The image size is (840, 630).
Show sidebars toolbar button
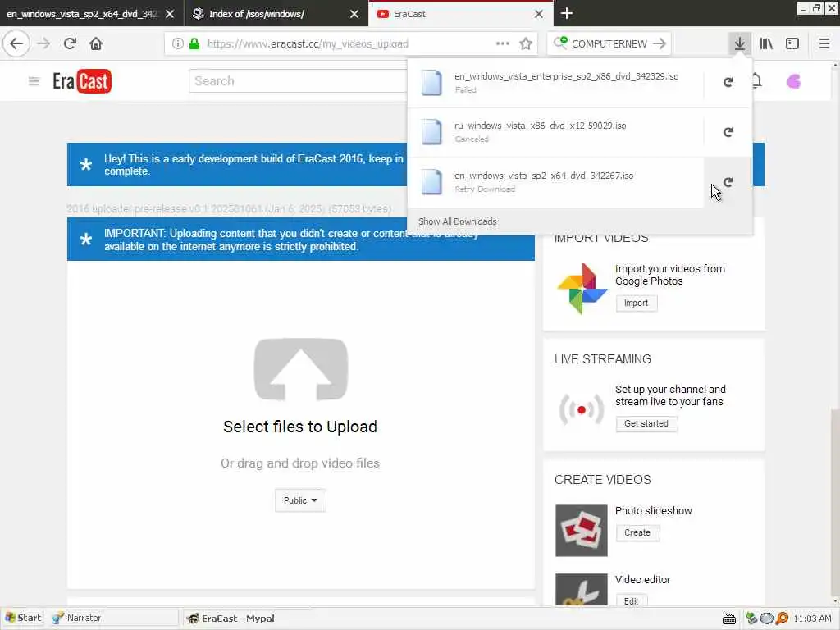pos(792,43)
